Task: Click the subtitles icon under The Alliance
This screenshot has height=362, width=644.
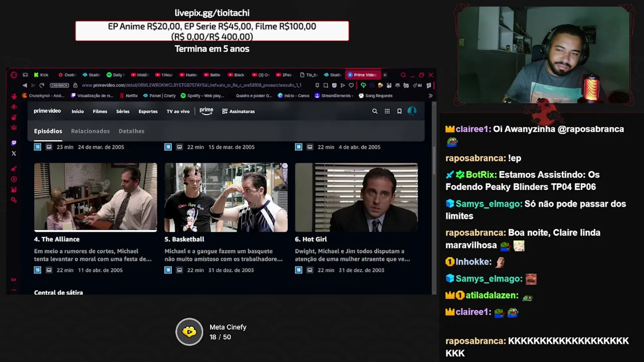Action: pos(49,270)
